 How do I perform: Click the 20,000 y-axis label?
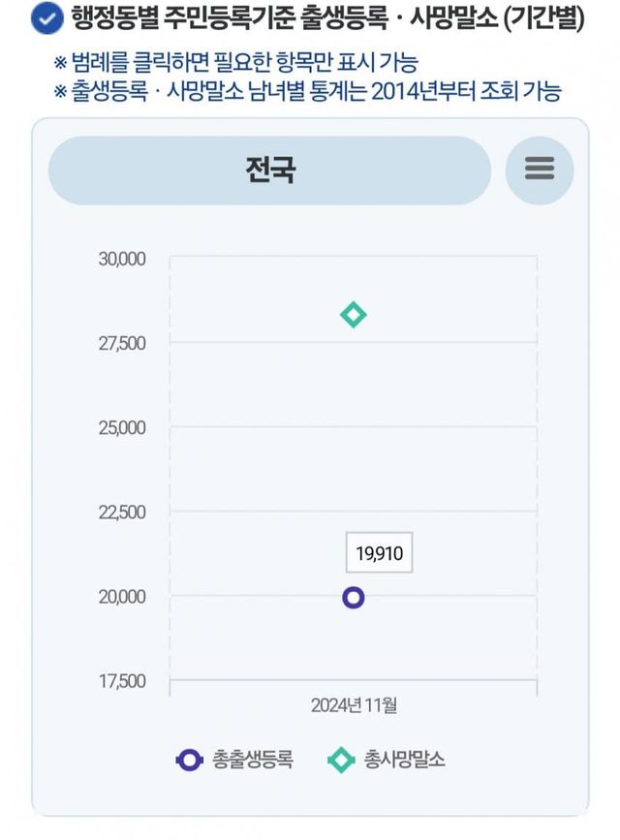pyautogui.click(x=121, y=596)
